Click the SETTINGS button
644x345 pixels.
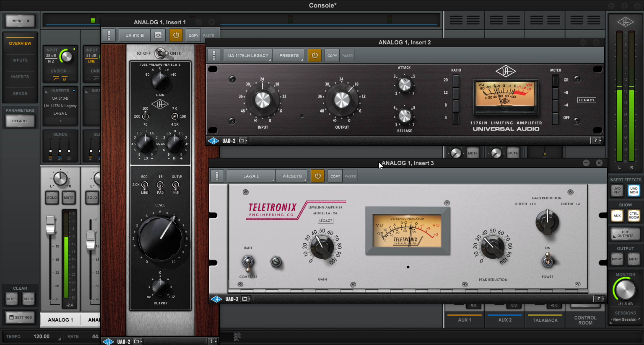coord(20,317)
